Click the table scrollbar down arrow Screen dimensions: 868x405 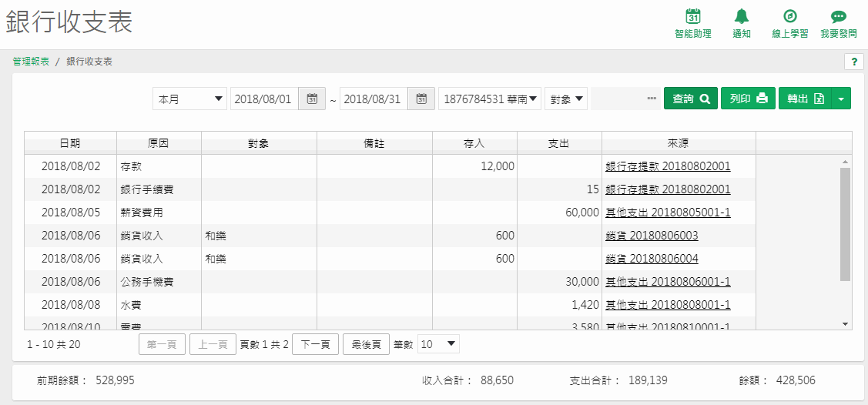pos(845,323)
